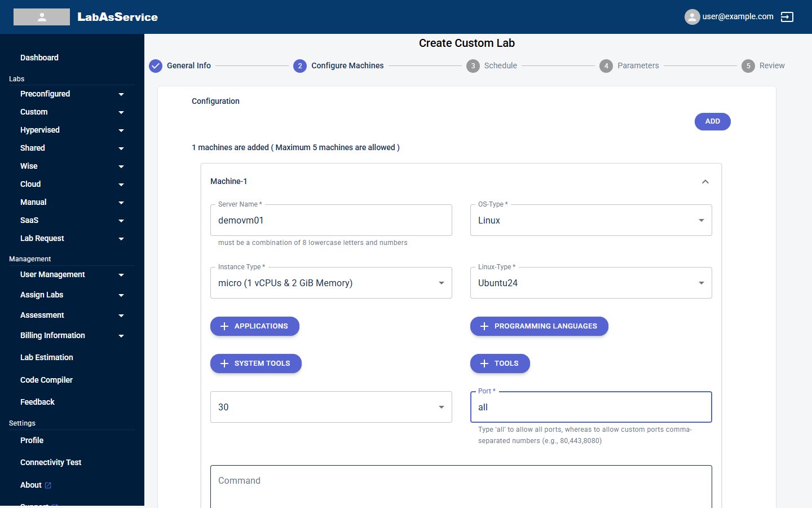The height and width of the screenshot is (508, 812).
Task: Click the step 4 Parameters circle icon
Action: click(x=606, y=66)
